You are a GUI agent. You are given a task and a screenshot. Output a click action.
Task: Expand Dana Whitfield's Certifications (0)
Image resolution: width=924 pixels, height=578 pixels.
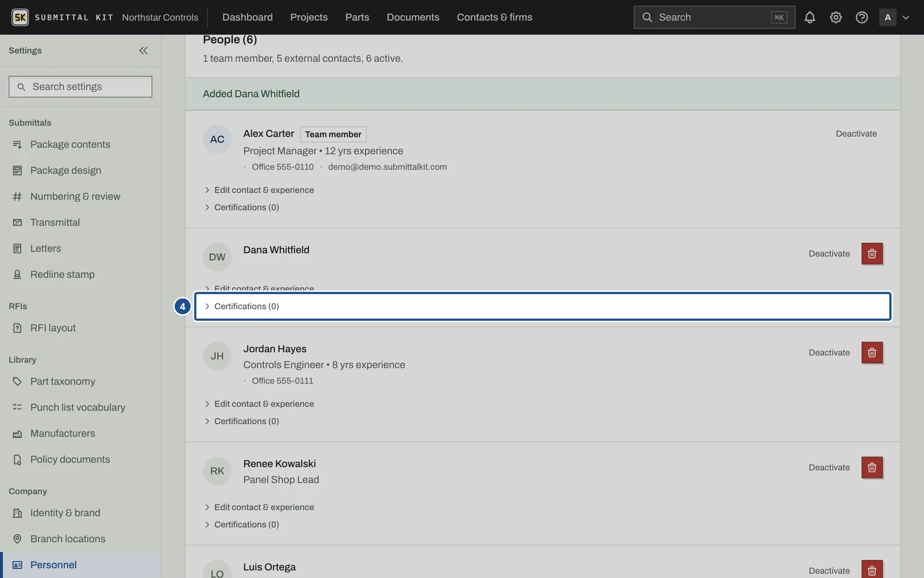point(542,306)
